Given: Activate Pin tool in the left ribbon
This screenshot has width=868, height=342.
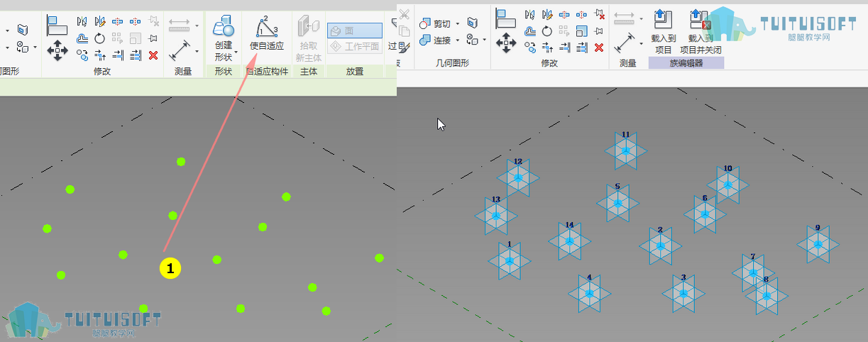Looking at the screenshot, I should pyautogui.click(x=153, y=38).
